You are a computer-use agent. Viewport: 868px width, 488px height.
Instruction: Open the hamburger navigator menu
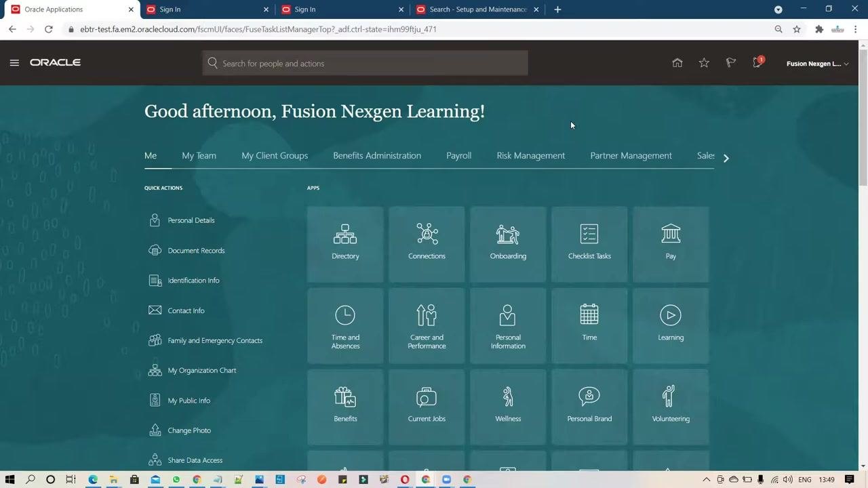[x=14, y=63]
